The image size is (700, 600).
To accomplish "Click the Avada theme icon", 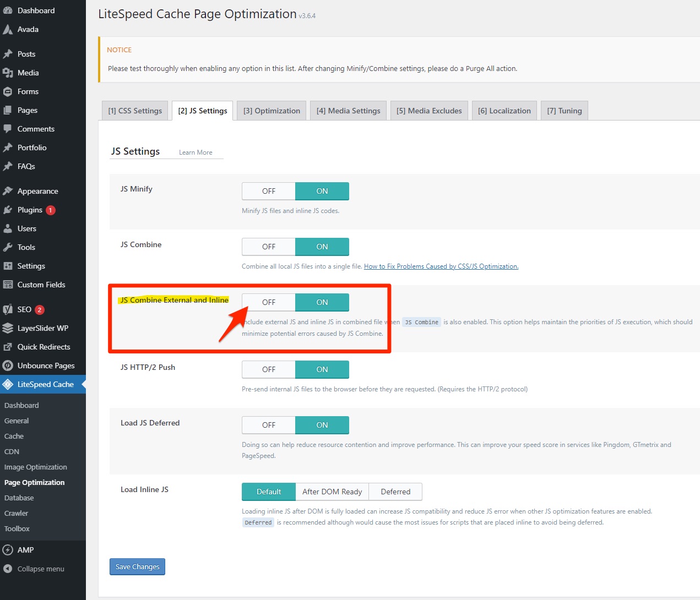I will tap(8, 29).
